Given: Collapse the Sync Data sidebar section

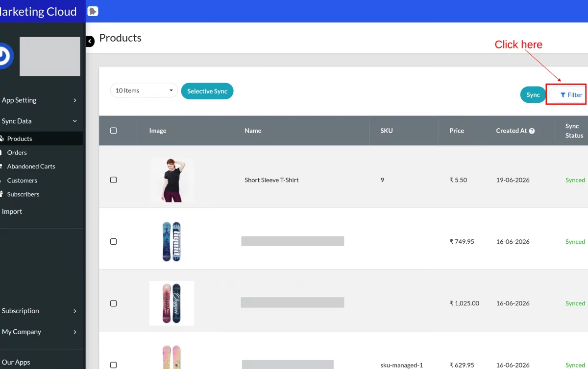Looking at the screenshot, I should (x=40, y=121).
